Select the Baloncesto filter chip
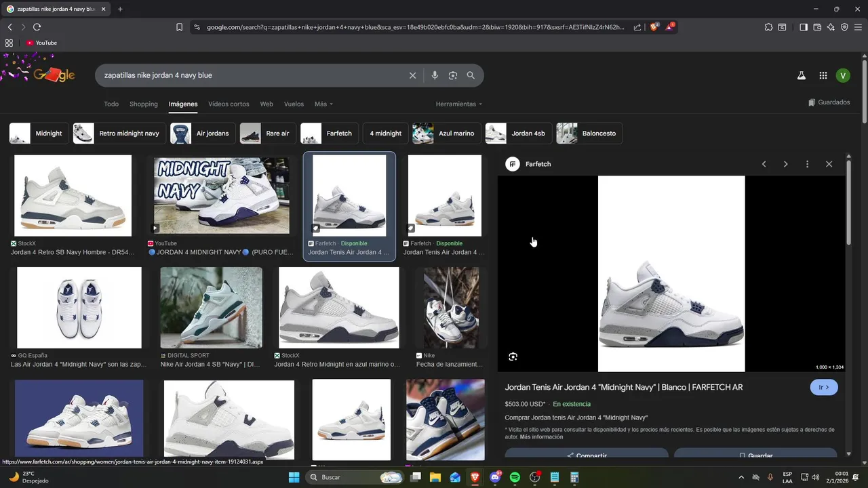 coord(589,134)
